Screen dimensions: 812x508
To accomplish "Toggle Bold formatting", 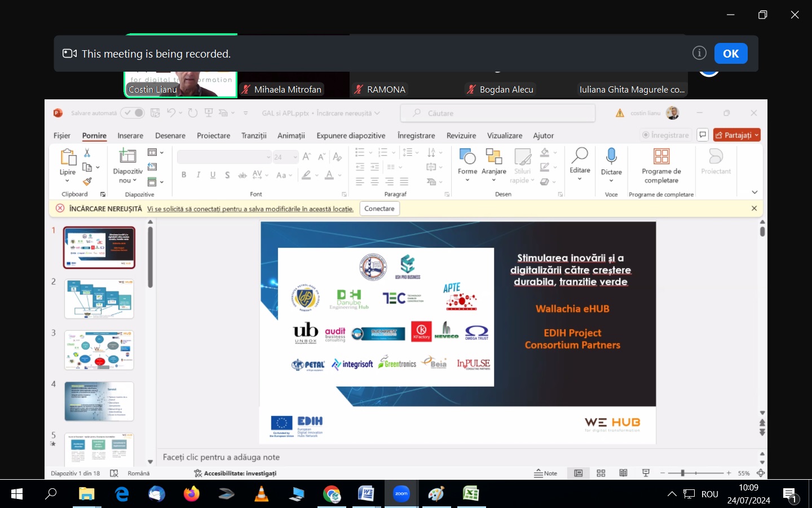I will click(184, 175).
